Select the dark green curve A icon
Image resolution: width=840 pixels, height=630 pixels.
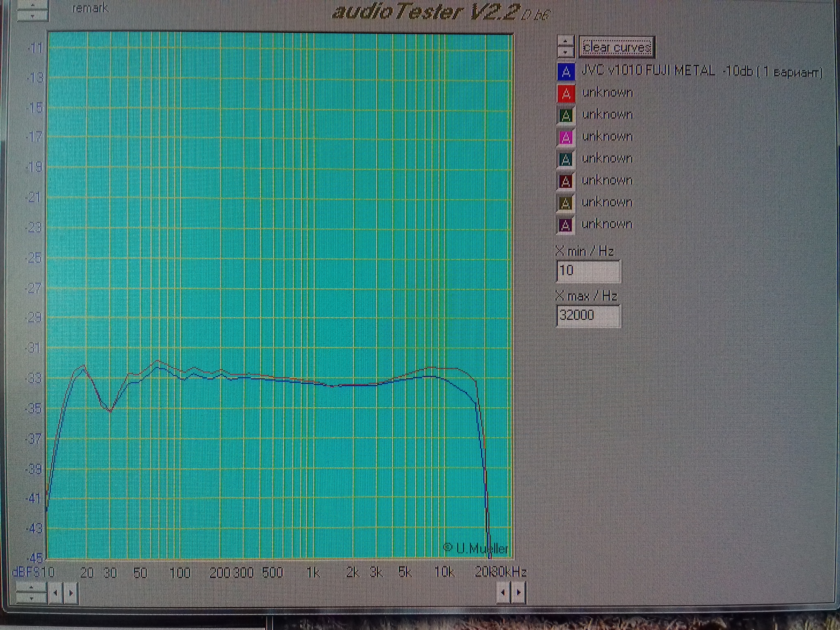566,116
